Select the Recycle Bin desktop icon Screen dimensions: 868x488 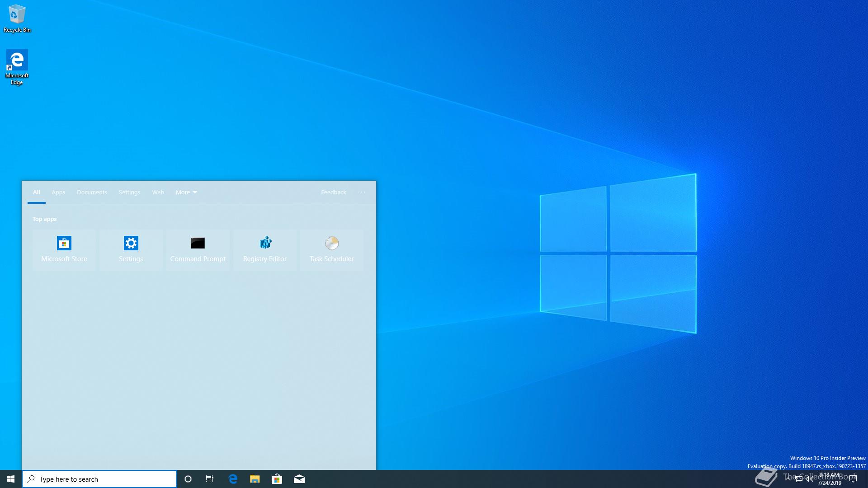17,19
